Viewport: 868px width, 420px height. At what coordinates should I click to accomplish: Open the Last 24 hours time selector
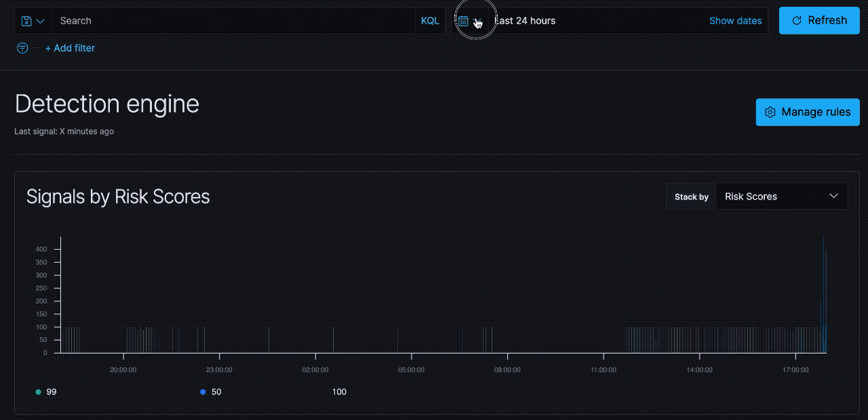pyautogui.click(x=526, y=20)
